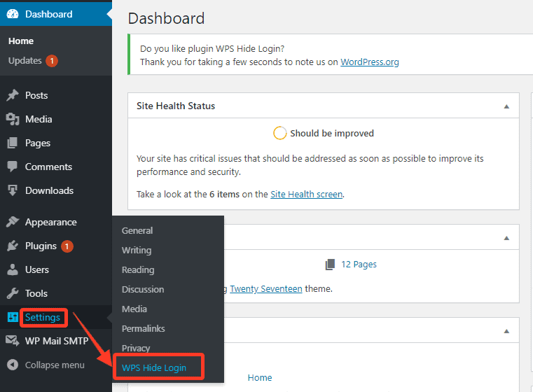Click the pages icon beside 12 Pages

pyautogui.click(x=330, y=265)
